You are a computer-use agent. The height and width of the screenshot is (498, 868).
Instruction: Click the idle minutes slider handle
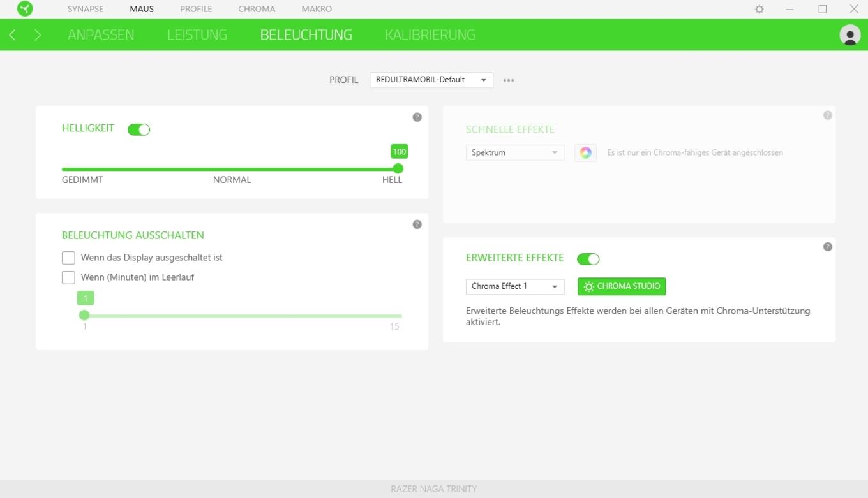84,315
